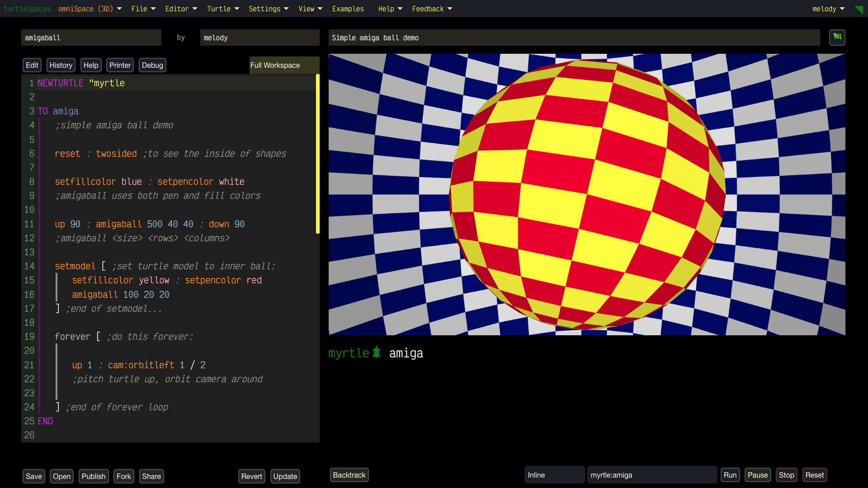This screenshot has width=868, height=488.
Task: Stop the running program
Action: point(786,475)
